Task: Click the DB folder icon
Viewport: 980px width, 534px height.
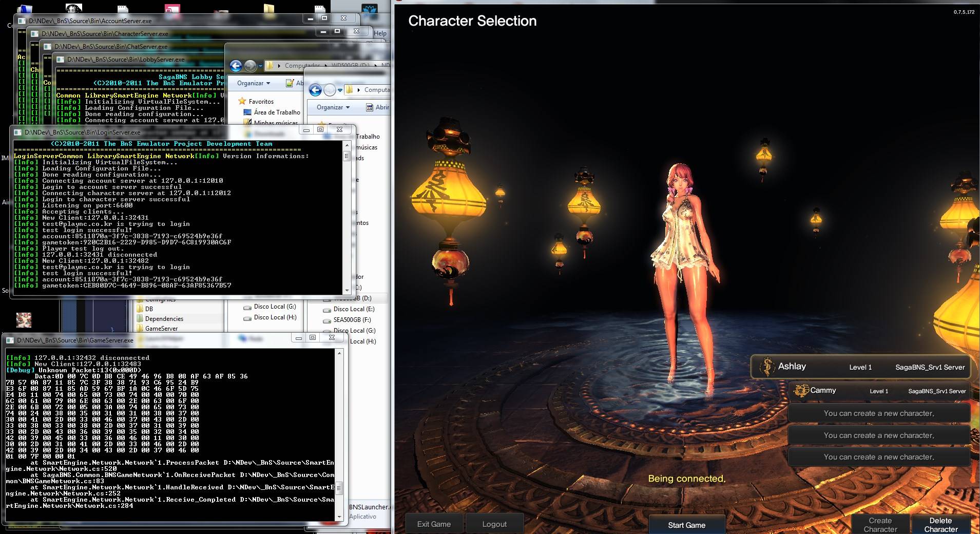Action: 140,309
